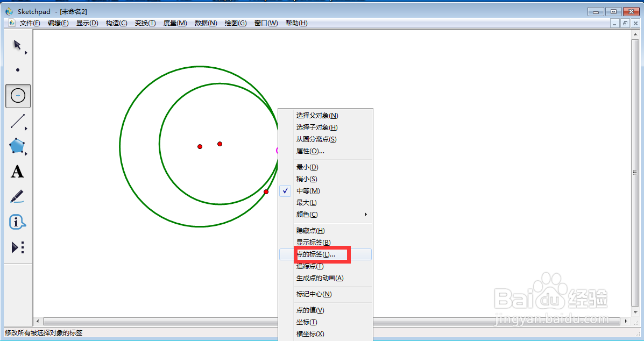The width and height of the screenshot is (644, 341).
Task: Choose 隐藏点(H) from context menu
Action: click(325, 231)
